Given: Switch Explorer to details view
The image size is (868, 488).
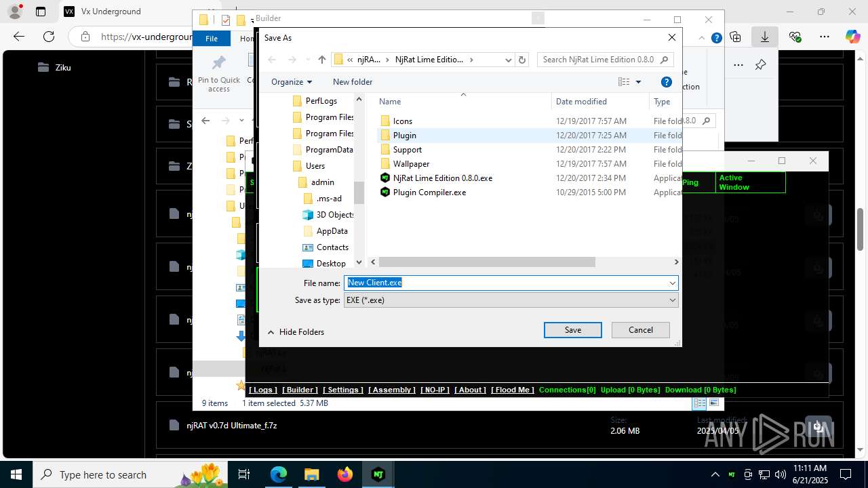Looking at the screenshot, I should pos(699,403).
